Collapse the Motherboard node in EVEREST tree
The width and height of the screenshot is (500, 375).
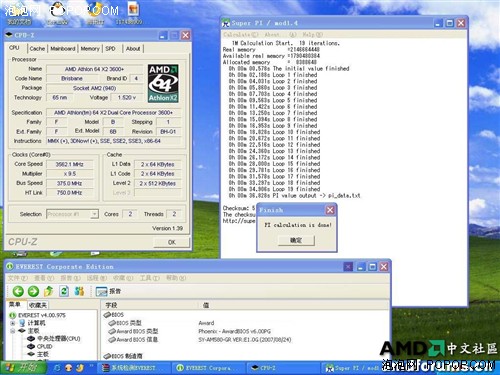coord(13,331)
